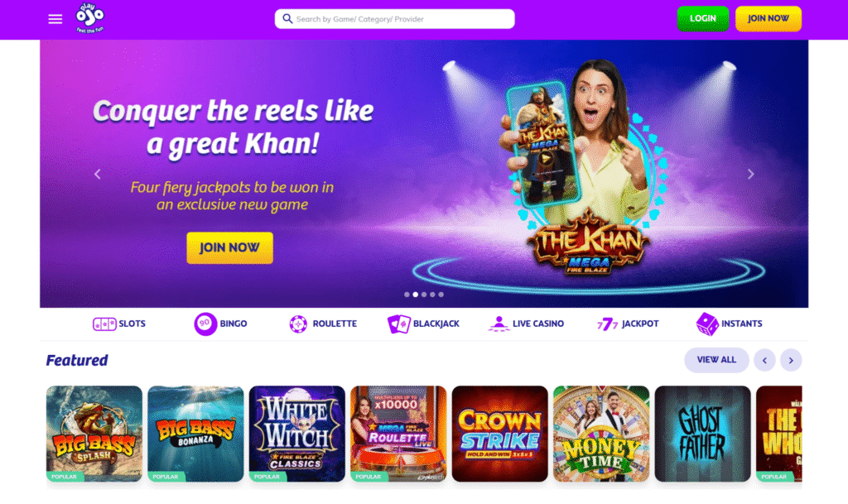Go to the previous banner slide
Screen dimensions: 848x504
[x=98, y=174]
